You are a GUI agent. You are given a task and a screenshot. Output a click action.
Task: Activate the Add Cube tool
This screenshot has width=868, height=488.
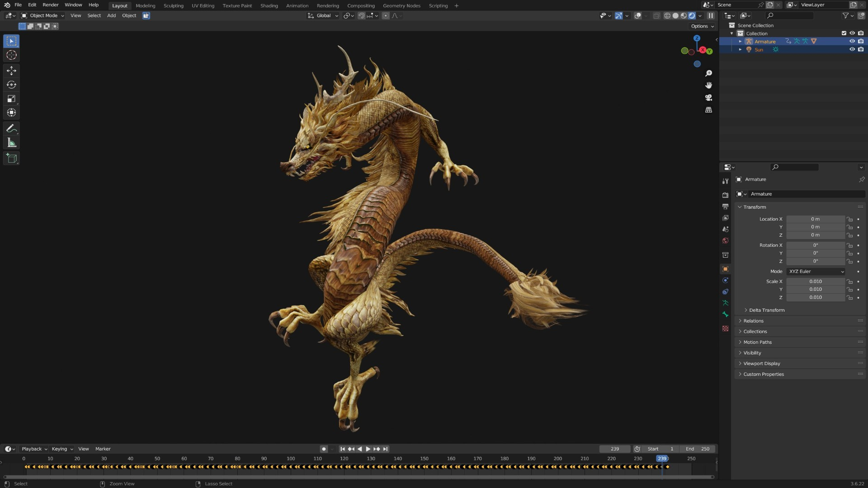tap(11, 158)
